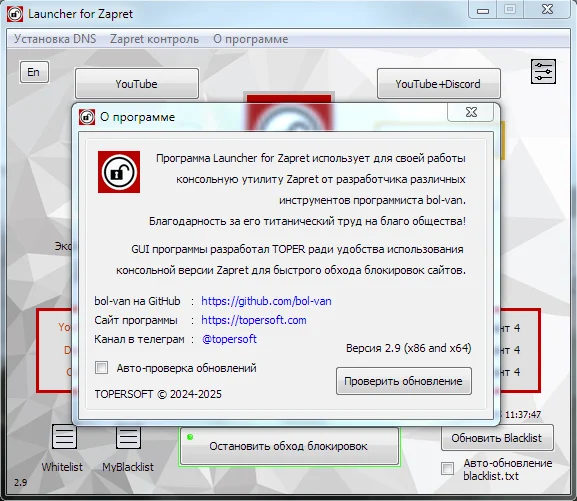The height and width of the screenshot is (501, 577).
Task: Open the MyBlacklist file icon
Action: pyautogui.click(x=128, y=438)
